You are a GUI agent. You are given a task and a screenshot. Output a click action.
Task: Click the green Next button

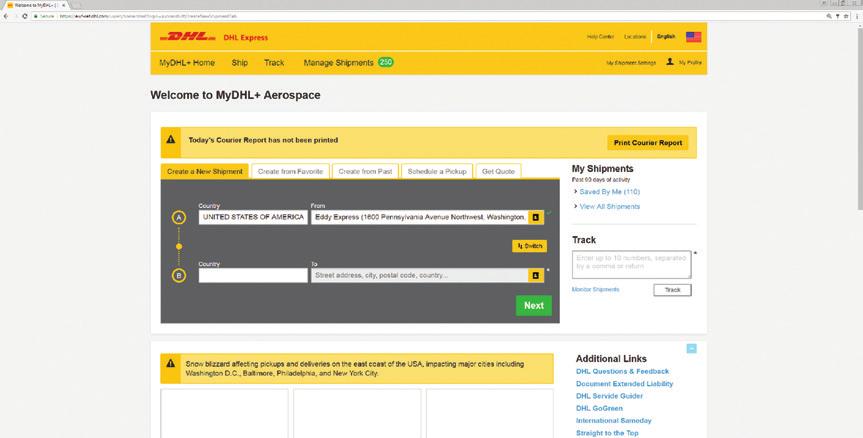pos(534,306)
